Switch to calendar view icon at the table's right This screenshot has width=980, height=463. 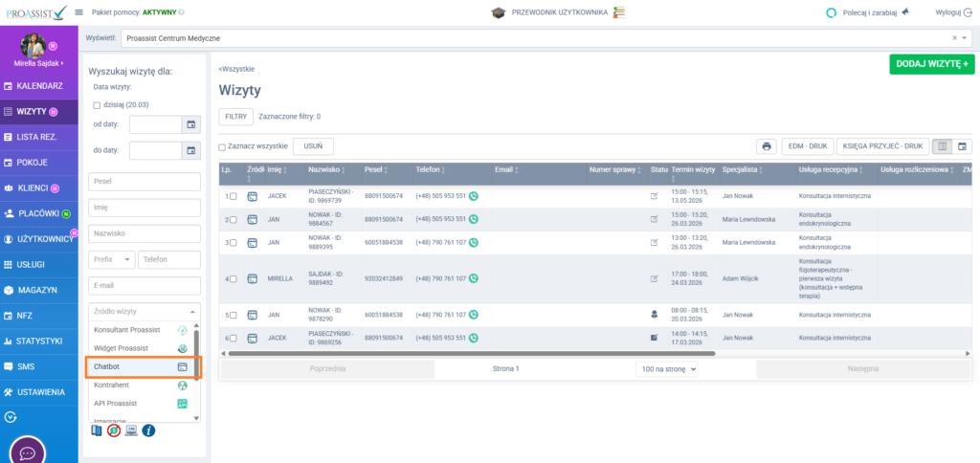tap(962, 146)
